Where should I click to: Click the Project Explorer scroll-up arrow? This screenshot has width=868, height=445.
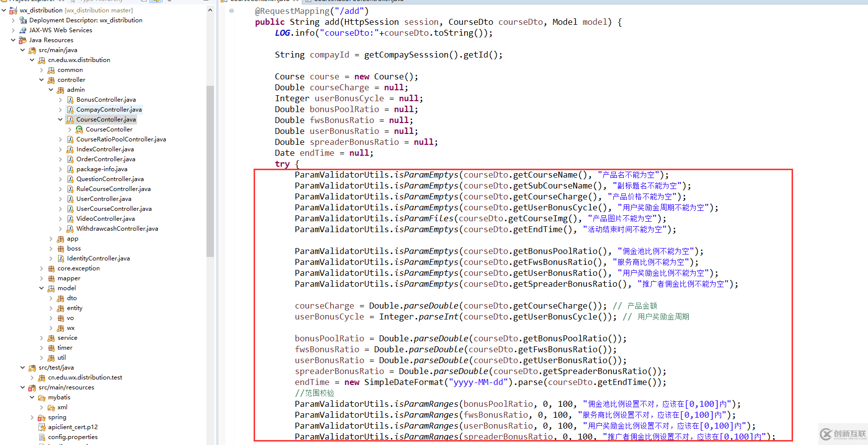click(210, 10)
